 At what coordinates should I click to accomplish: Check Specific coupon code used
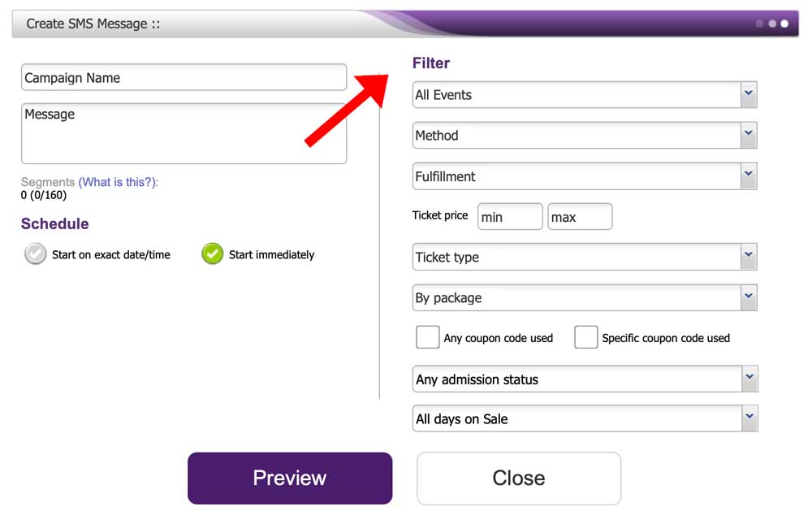pyautogui.click(x=586, y=336)
